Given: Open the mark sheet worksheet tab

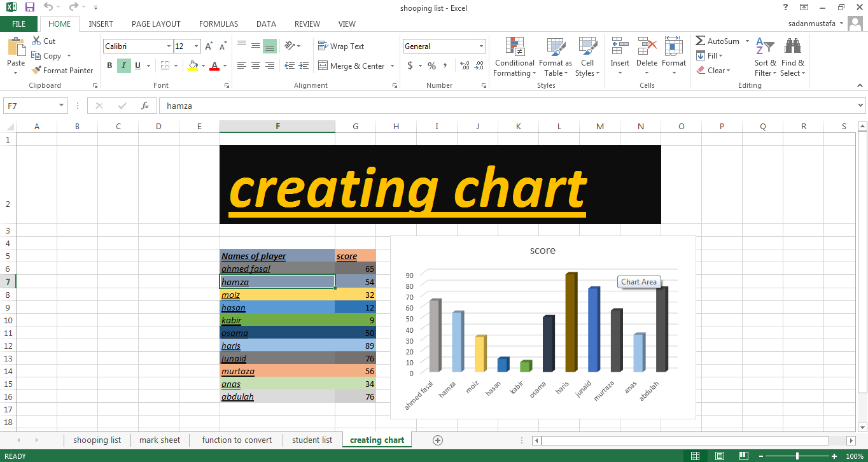Looking at the screenshot, I should pos(160,440).
